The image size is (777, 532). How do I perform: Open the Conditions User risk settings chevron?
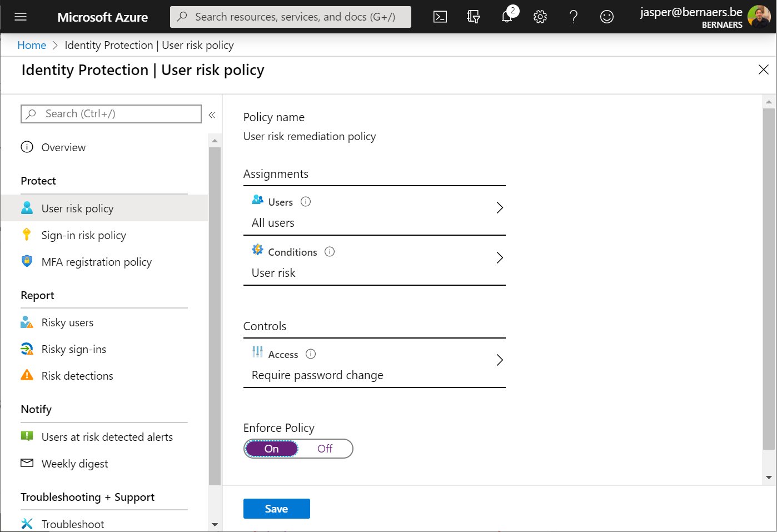tap(499, 257)
